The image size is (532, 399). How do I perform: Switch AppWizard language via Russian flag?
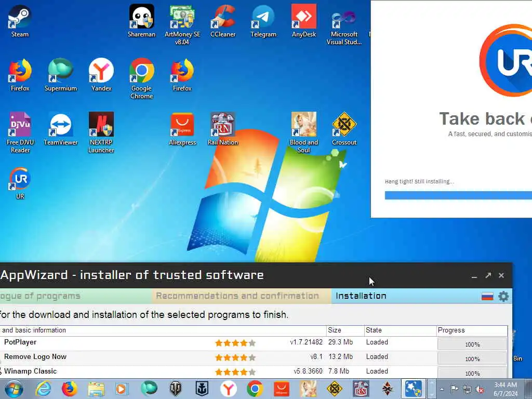[x=487, y=297]
